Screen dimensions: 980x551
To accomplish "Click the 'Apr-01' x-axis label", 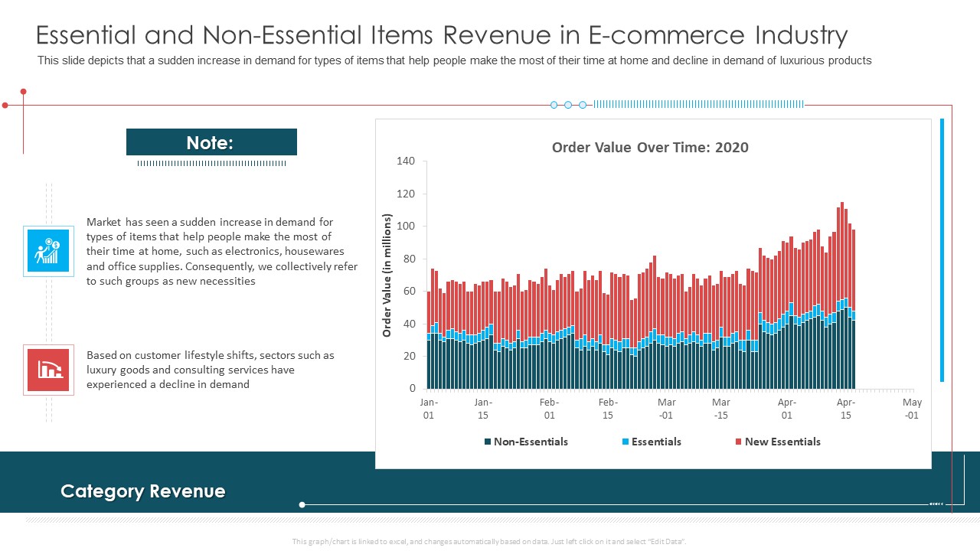I will 787,409.
